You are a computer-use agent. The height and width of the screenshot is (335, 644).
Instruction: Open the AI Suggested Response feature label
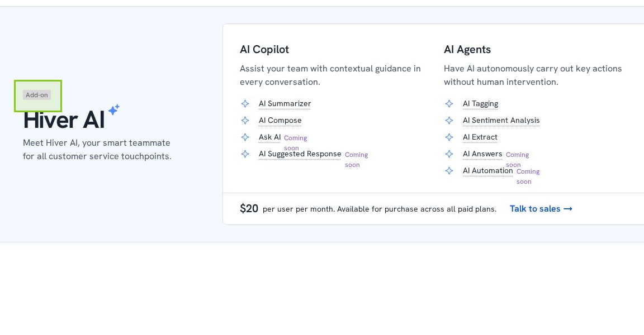coord(300,154)
